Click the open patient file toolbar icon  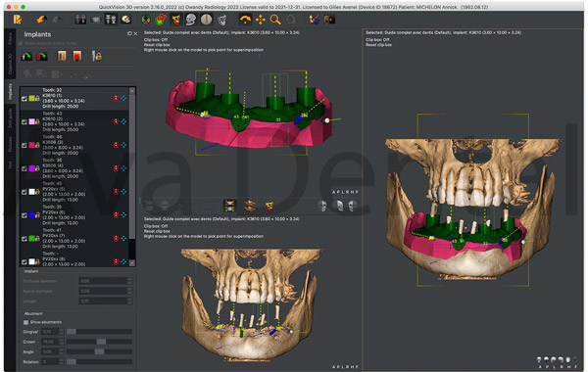(x=18, y=20)
